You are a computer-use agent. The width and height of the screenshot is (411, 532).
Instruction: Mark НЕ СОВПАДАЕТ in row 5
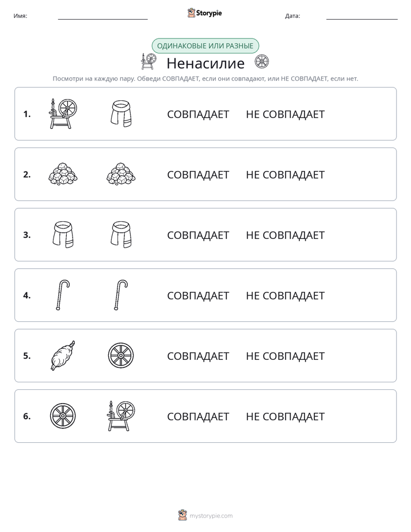click(285, 356)
